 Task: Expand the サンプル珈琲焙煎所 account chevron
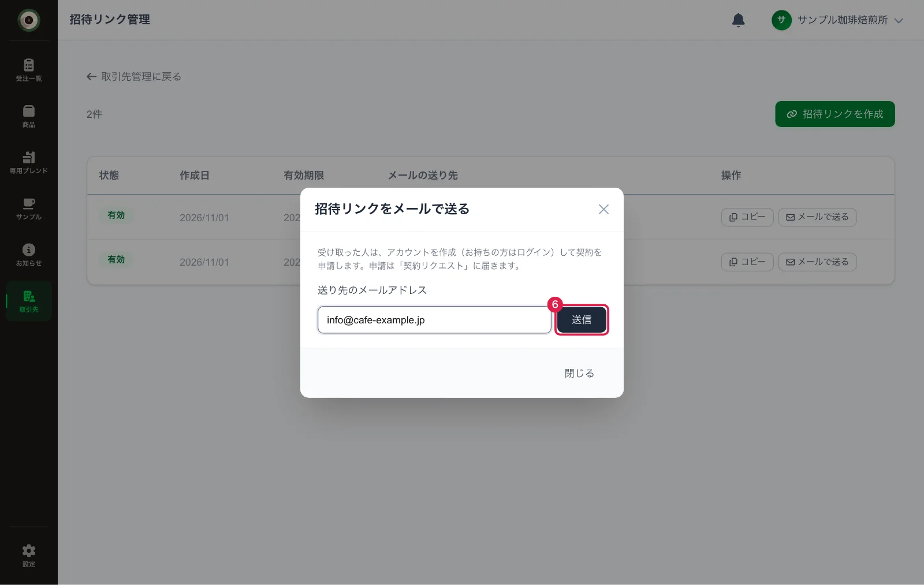pyautogui.click(x=899, y=21)
